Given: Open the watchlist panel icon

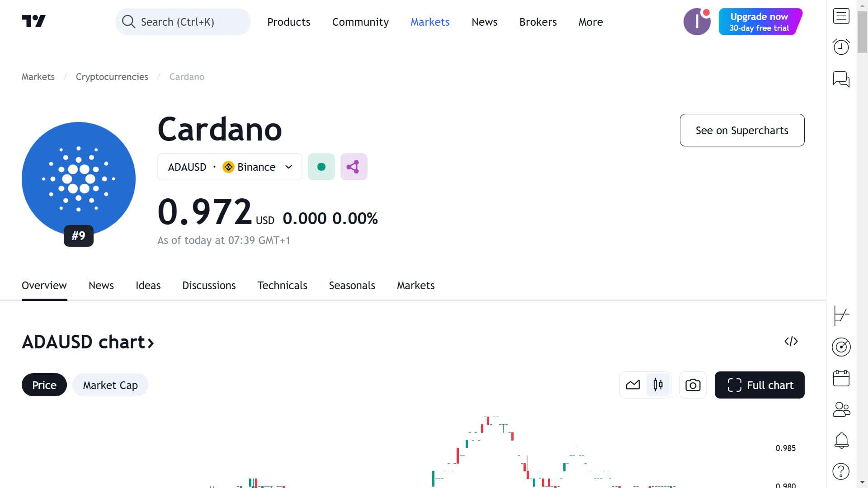Looking at the screenshot, I should point(841,16).
